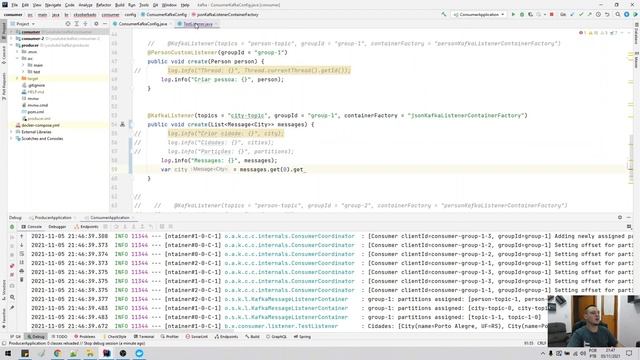Click the Debug panel settings gear icon
This screenshot has height=360, width=640.
pyautogui.click(x=620, y=218)
